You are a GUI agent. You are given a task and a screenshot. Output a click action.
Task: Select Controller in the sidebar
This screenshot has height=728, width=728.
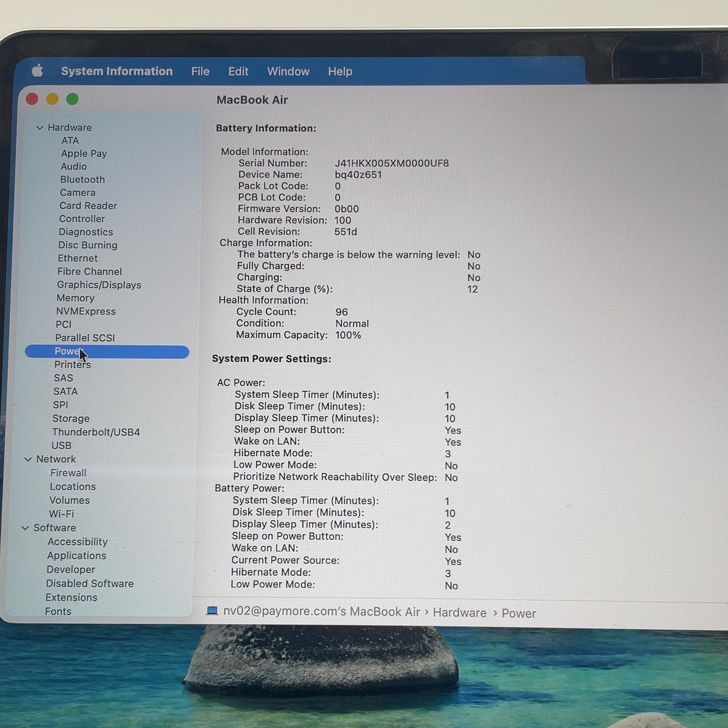(82, 219)
